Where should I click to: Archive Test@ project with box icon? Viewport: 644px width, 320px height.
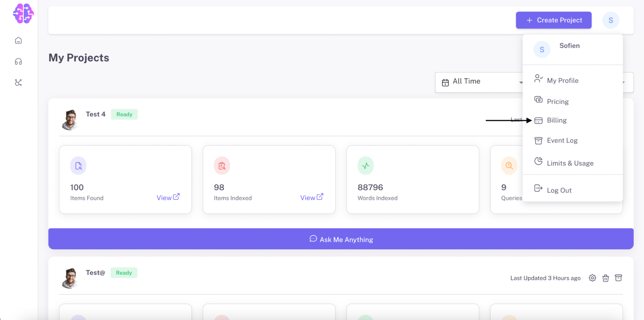coord(618,278)
